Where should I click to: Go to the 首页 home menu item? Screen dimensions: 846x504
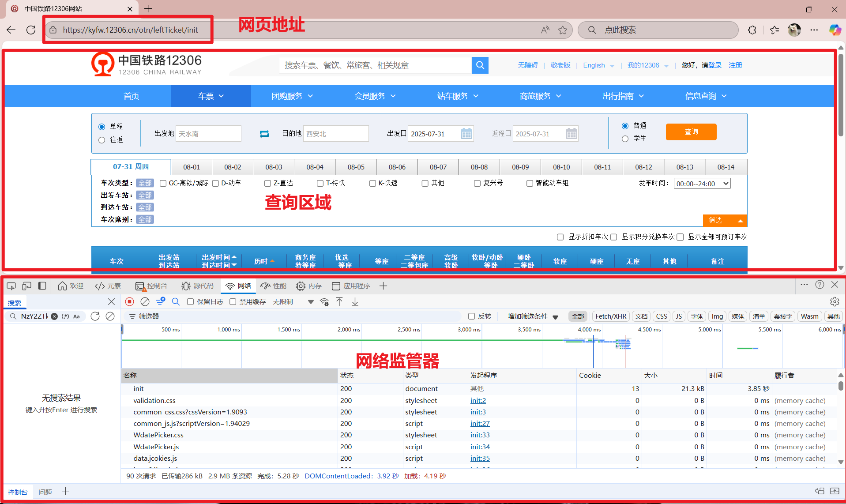tap(132, 96)
